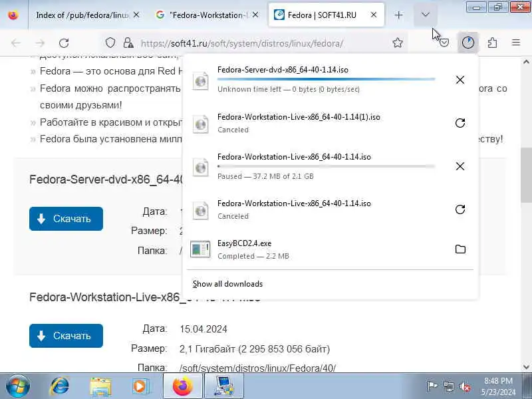The width and height of the screenshot is (532, 399).
Task: Click the Fedora-Server-dvd file icon in downloads
Action: coord(201,80)
